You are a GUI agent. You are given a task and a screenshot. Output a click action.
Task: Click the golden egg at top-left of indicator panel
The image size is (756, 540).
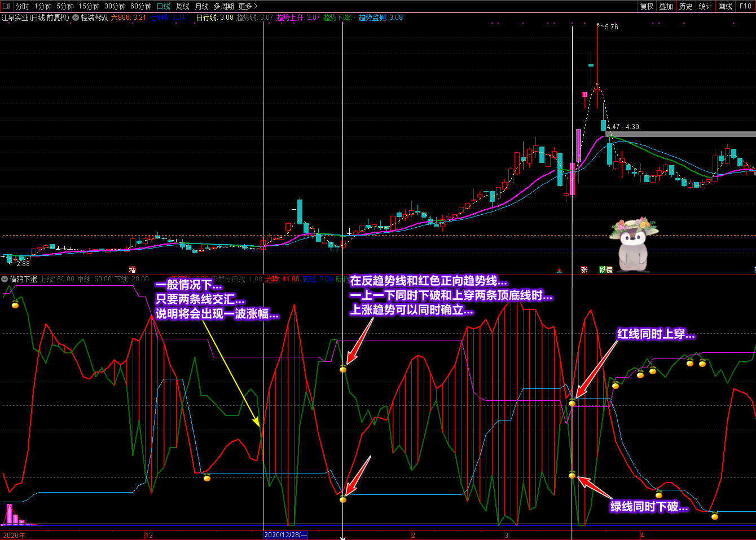[x=15, y=305]
